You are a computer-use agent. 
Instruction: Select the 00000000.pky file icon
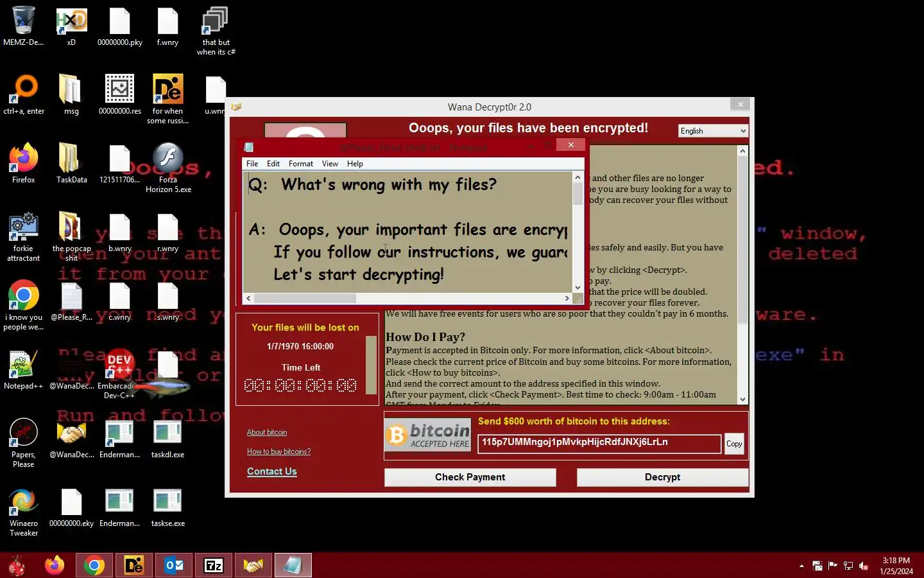120,26
